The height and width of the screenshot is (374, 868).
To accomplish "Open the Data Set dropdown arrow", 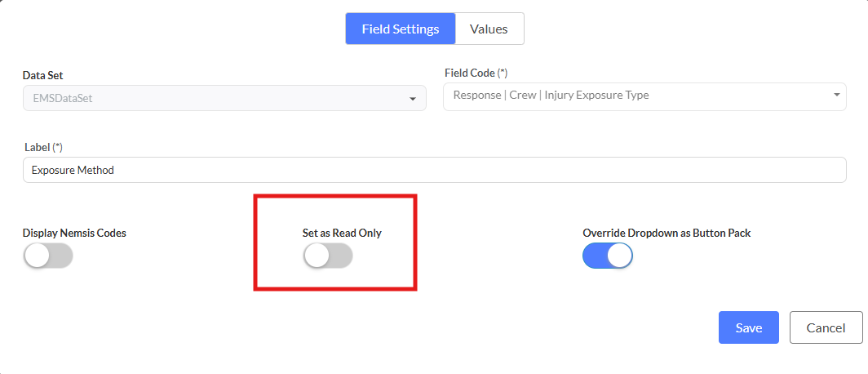I will (x=412, y=99).
